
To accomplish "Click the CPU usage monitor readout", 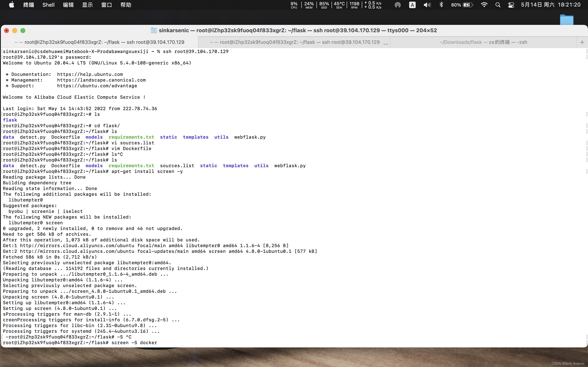I will point(294,5).
